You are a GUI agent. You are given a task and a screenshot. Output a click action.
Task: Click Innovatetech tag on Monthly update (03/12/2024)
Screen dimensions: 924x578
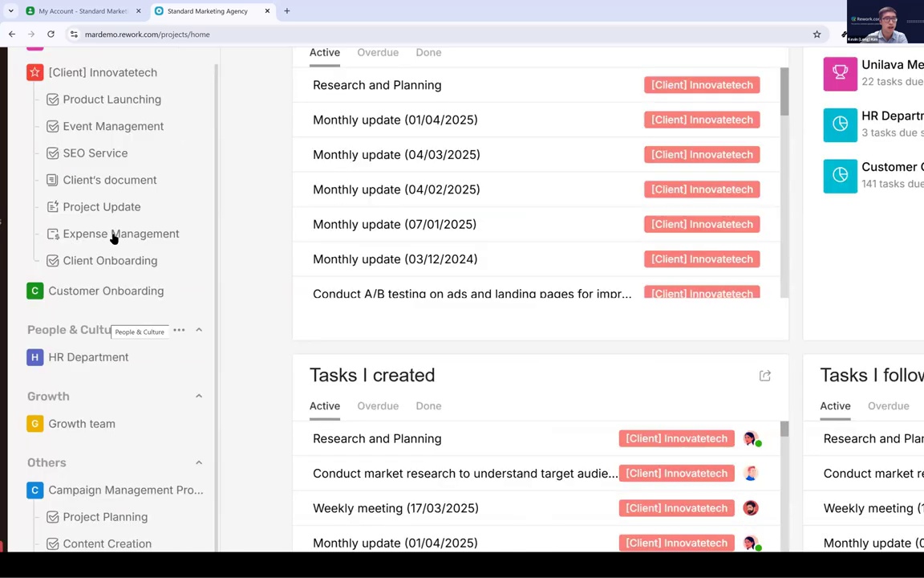coord(702,259)
